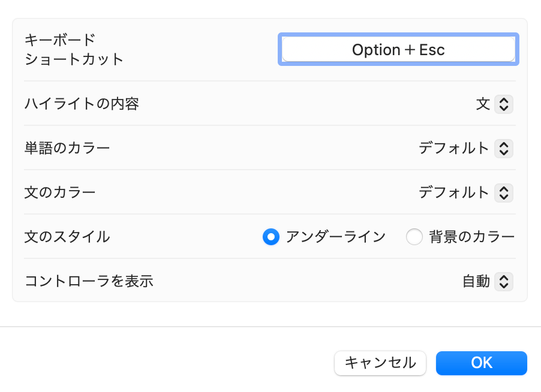Click the arrows icon in the 単語のカラー row
The height and width of the screenshot is (392, 541).
point(504,148)
